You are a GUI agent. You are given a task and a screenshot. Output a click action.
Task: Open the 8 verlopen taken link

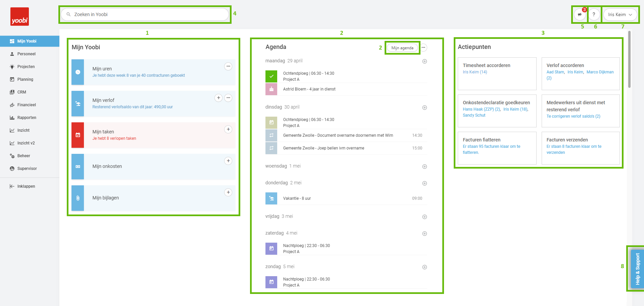(114, 138)
